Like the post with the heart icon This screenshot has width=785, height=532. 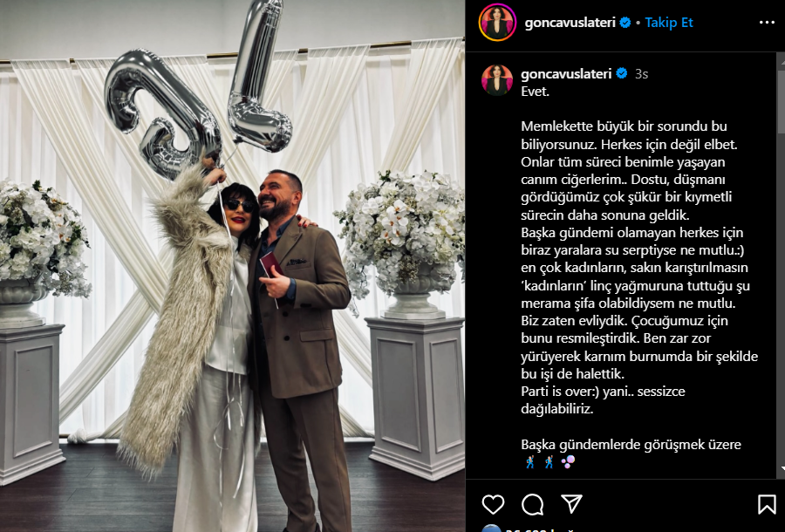tap(493, 504)
